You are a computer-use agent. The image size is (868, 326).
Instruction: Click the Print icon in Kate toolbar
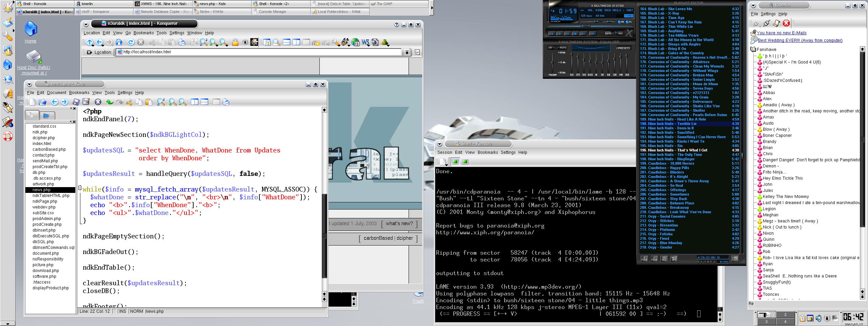tap(226, 102)
